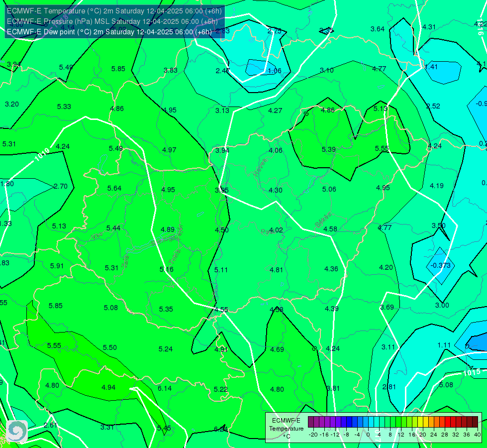Viewport: 487px width, 448px height.
Task: Click the 5.33 temperature value
Action: pyautogui.click(x=64, y=107)
